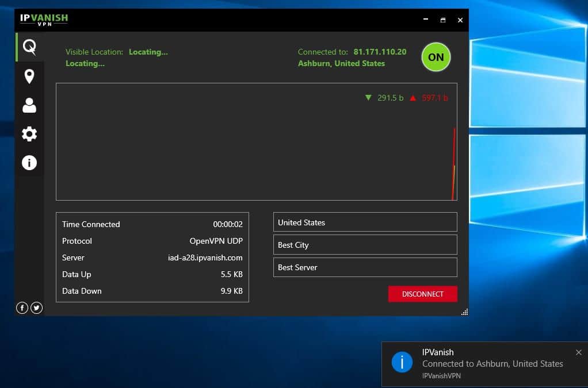Click the OpenVPN UDP protocol value
Viewport: 588px width, 388px height.
[216, 241]
